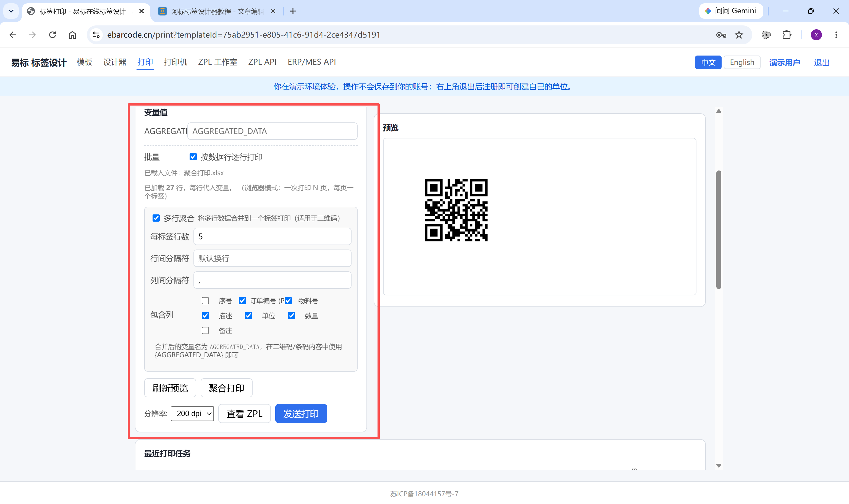
Task: Open the 打印机 navigation item
Action: pos(175,62)
